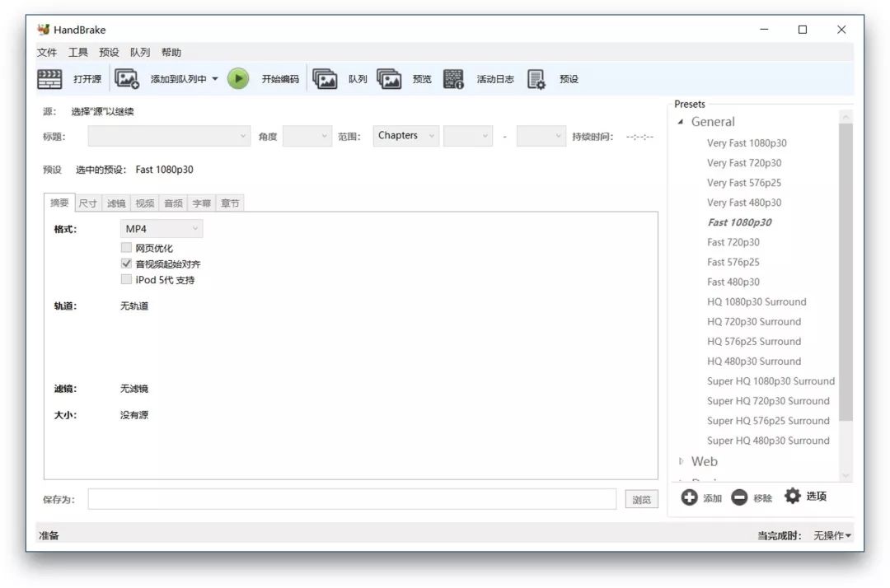
Task: Enable the 网页优化 checkbox
Action: point(126,247)
